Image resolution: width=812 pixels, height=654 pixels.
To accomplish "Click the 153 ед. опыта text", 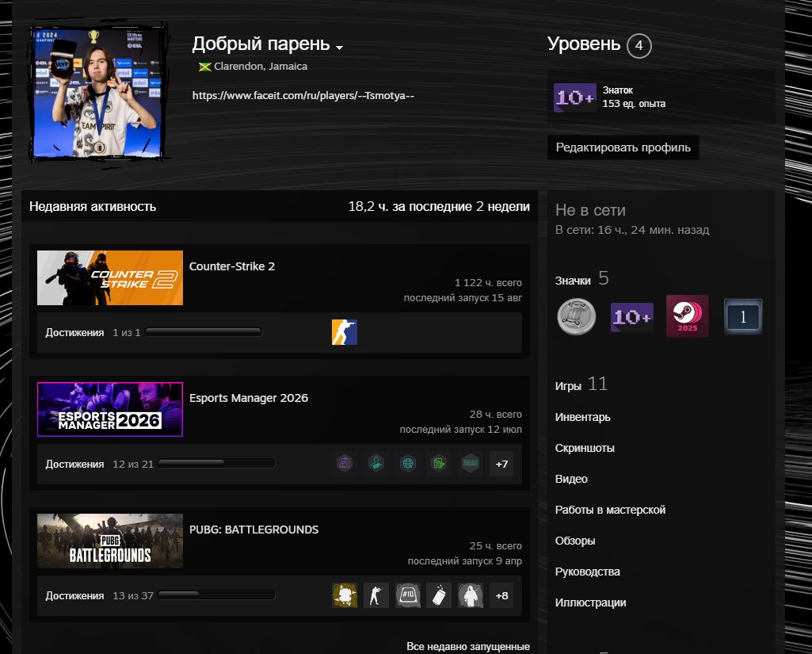I will pyautogui.click(x=634, y=104).
